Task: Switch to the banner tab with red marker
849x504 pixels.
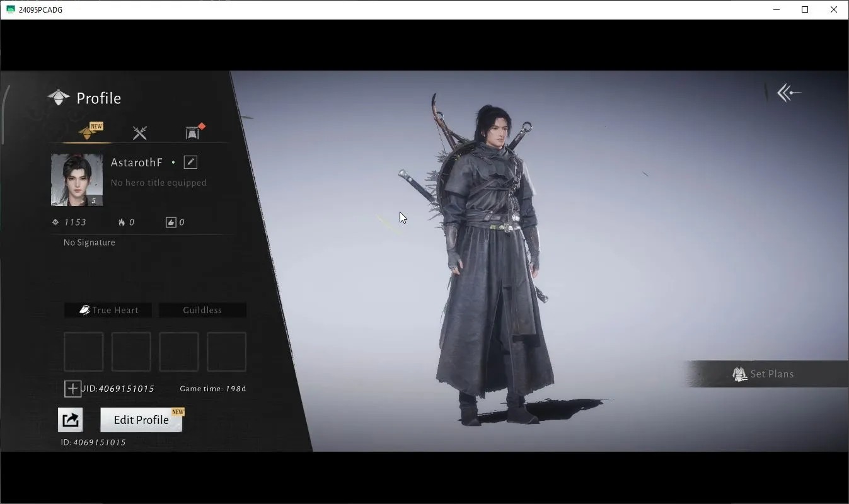Action: (x=194, y=132)
